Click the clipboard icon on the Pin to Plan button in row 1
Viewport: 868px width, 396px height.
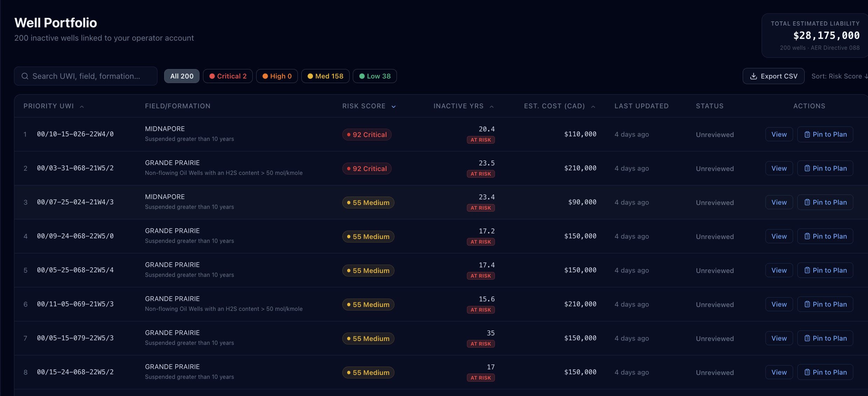(807, 135)
